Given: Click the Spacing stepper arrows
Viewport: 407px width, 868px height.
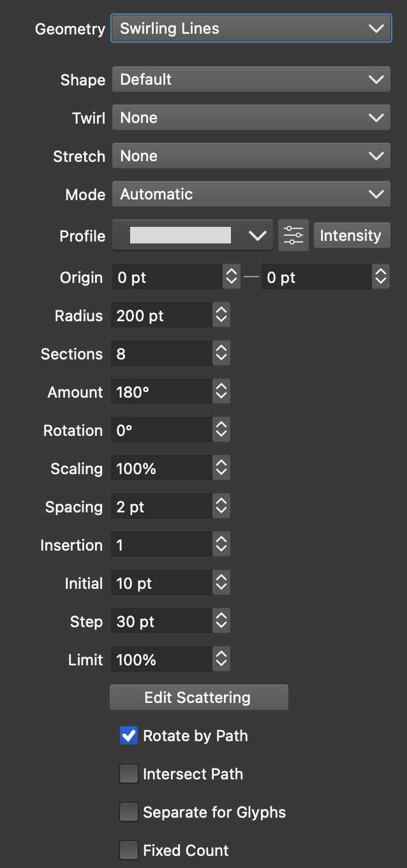Looking at the screenshot, I should pyautogui.click(x=221, y=507).
